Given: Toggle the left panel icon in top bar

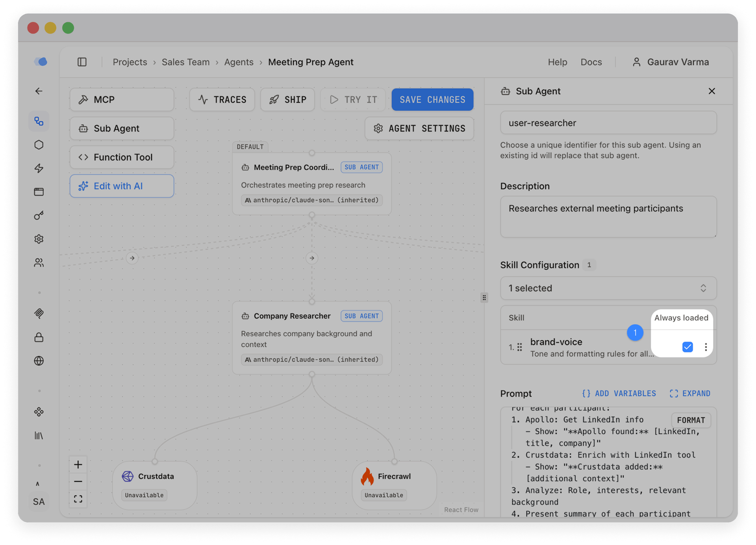Looking at the screenshot, I should [82, 62].
